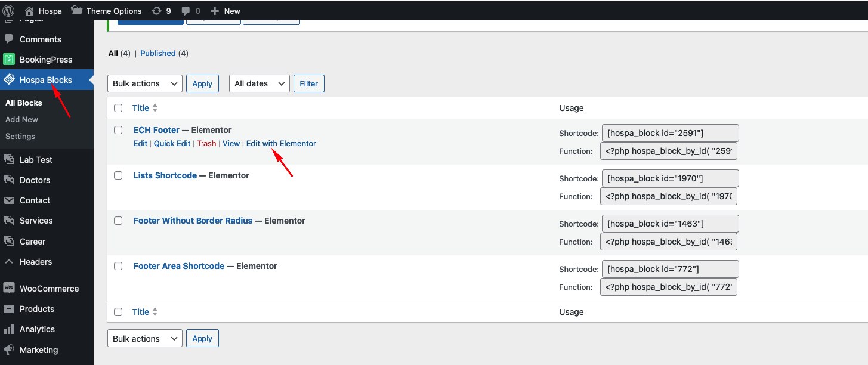Screen dimensions: 868x365
Task: Check the Lists Shortcode row checkbox
Action: (118, 175)
